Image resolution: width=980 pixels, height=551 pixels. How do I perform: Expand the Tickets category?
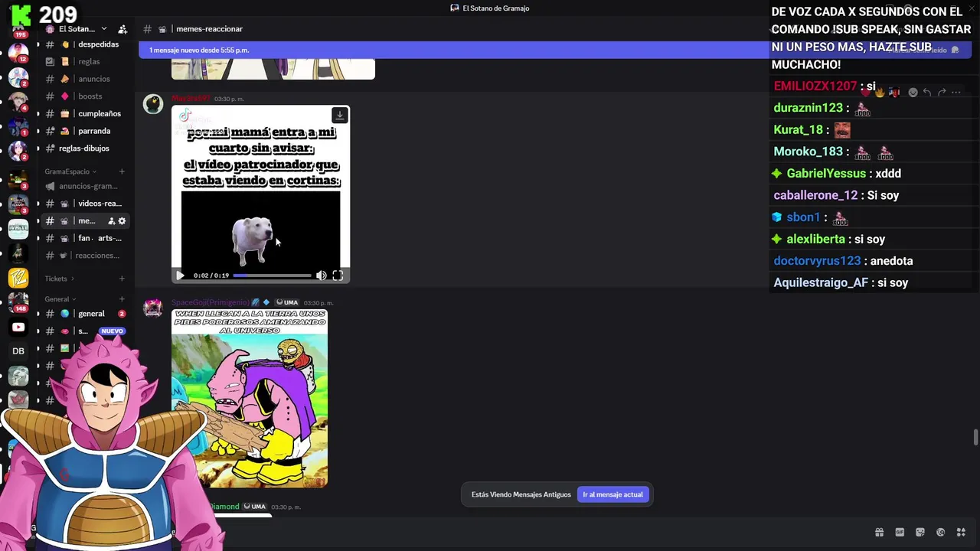pyautogui.click(x=60, y=279)
